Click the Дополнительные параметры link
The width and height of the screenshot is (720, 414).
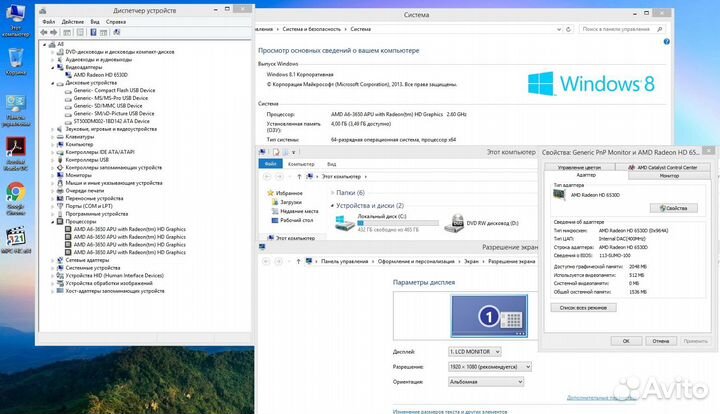click(602, 397)
